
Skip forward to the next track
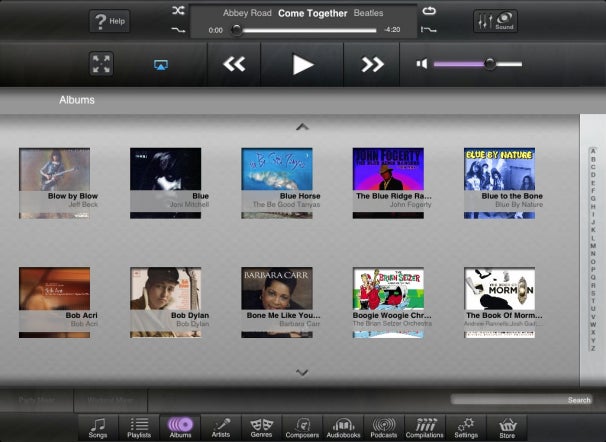coord(372,64)
